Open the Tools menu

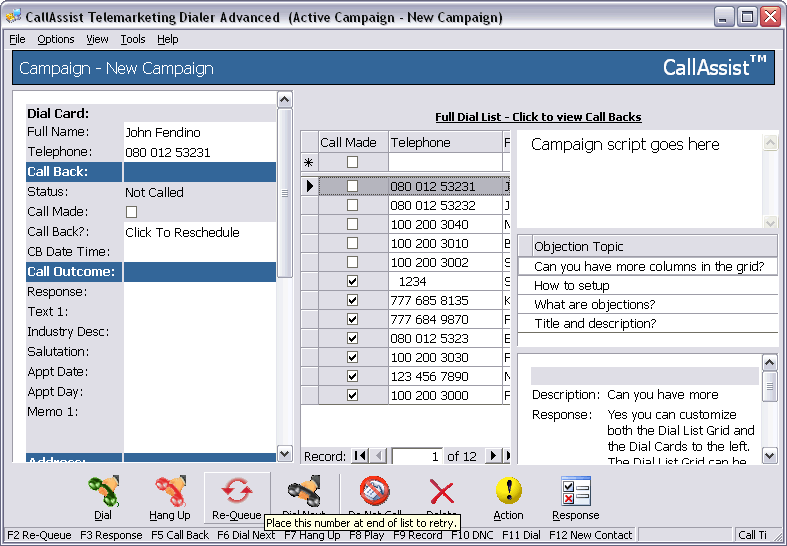click(x=132, y=39)
